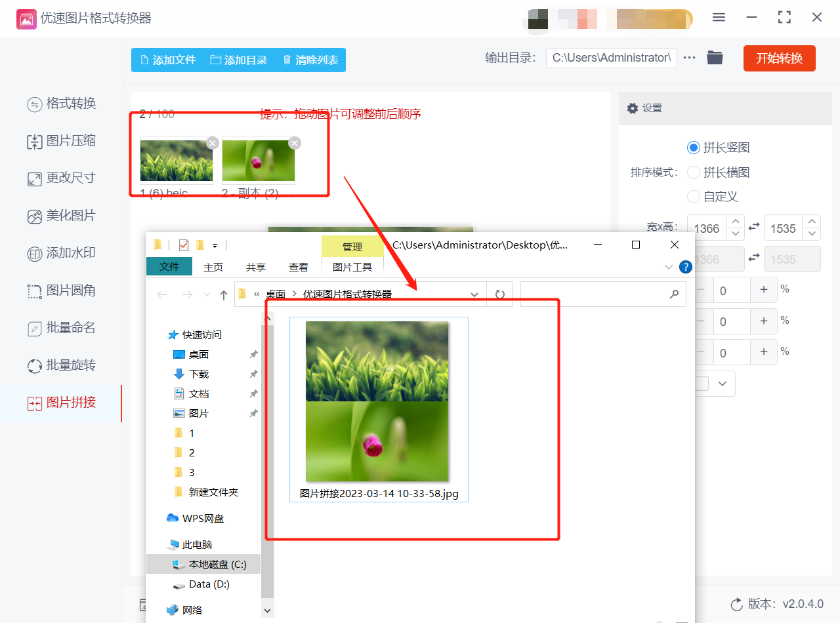Click the Explorer help question mark icon
This screenshot has width=840, height=623.
coord(686,267)
